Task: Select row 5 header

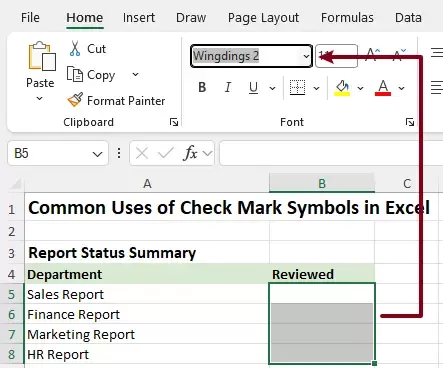Action: (x=12, y=294)
